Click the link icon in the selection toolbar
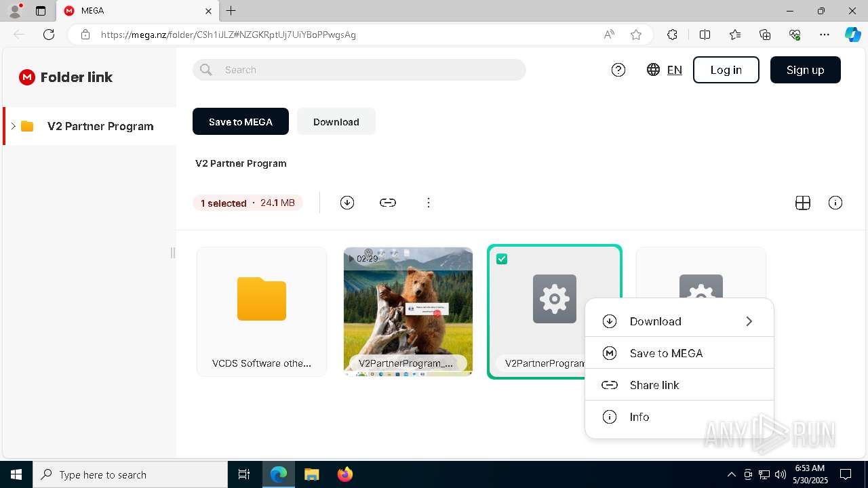 [388, 203]
